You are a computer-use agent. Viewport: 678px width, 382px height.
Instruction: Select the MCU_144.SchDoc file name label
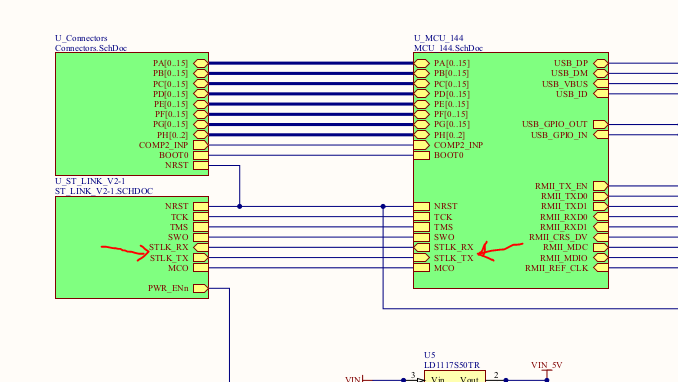(448, 48)
